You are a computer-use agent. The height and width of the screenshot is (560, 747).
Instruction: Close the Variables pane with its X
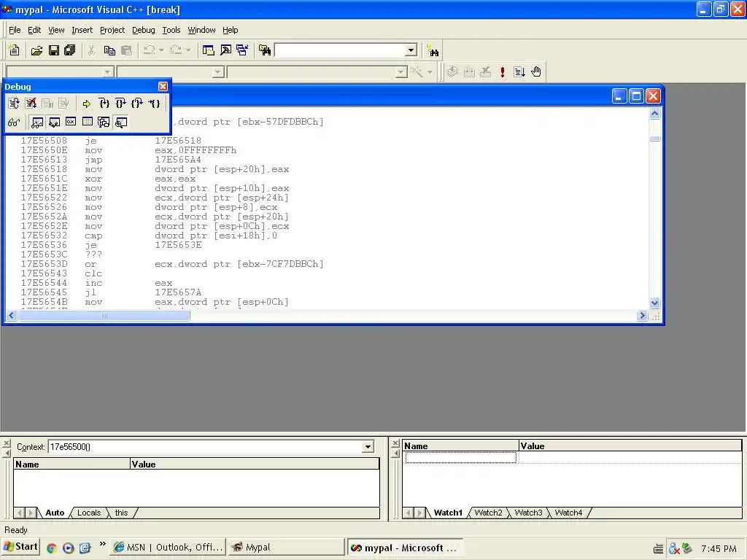pyautogui.click(x=6, y=443)
